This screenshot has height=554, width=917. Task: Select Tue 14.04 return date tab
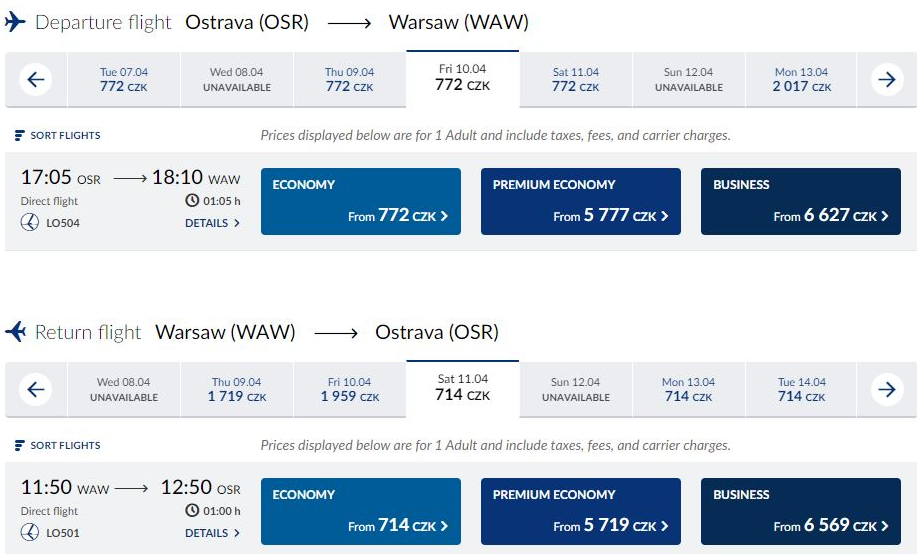coord(801,390)
